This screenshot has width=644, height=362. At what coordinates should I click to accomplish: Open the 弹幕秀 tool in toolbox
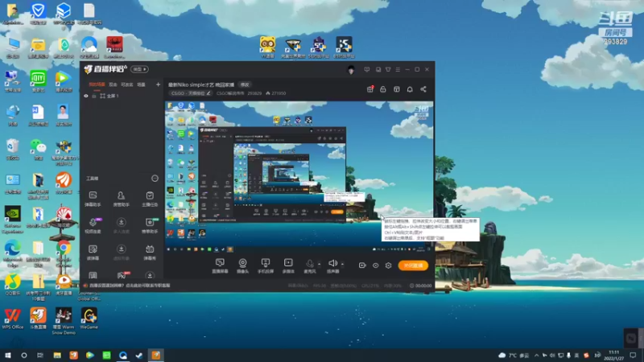[x=150, y=253]
